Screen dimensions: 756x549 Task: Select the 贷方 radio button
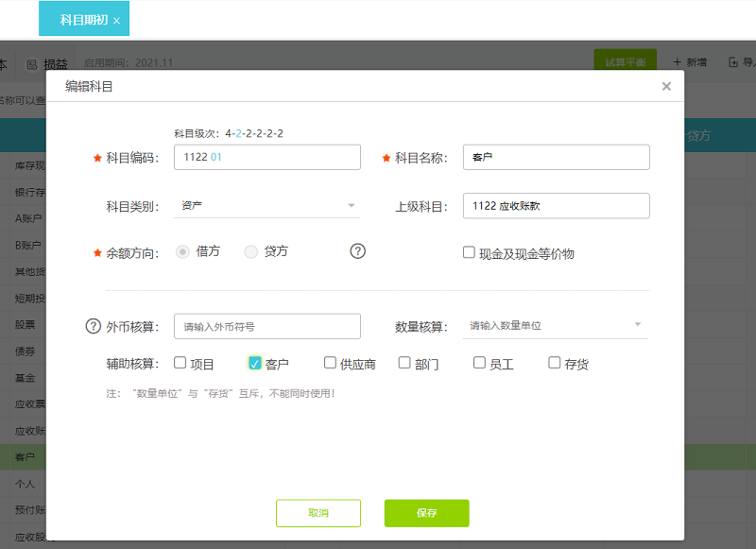click(x=251, y=251)
